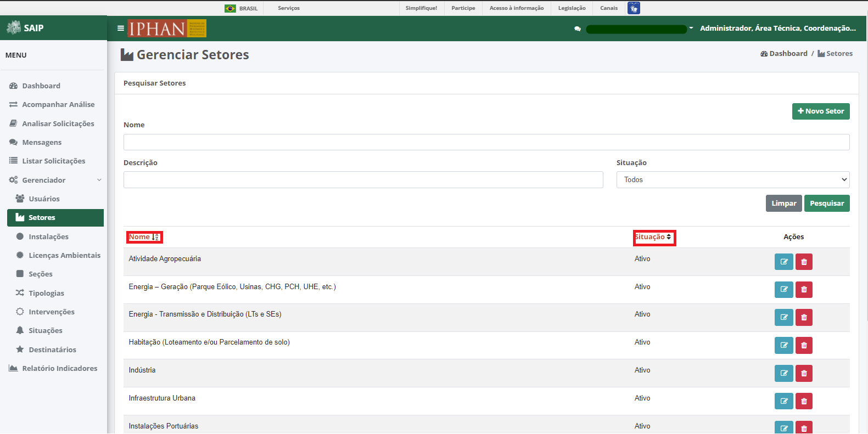Delete the Infraestrutura Urbana sector

[804, 401]
